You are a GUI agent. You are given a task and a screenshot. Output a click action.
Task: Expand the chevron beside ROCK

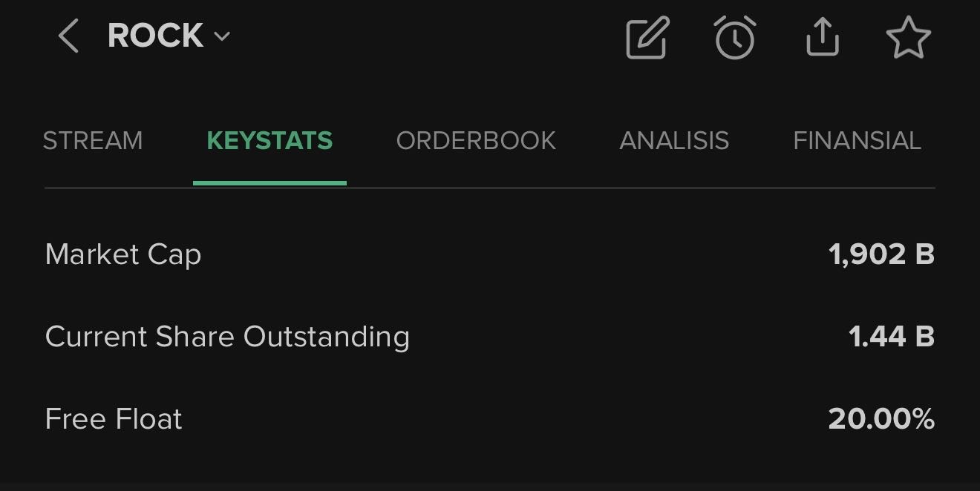click(x=222, y=36)
